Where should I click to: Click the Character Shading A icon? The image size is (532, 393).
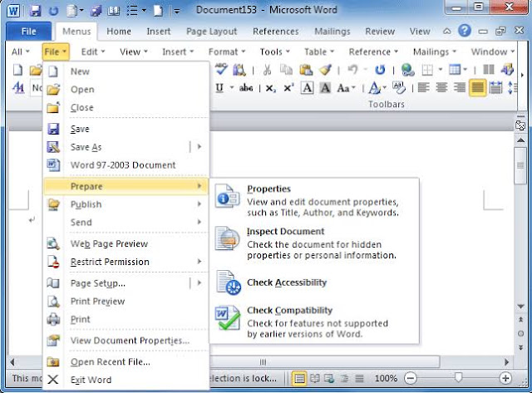tap(325, 88)
